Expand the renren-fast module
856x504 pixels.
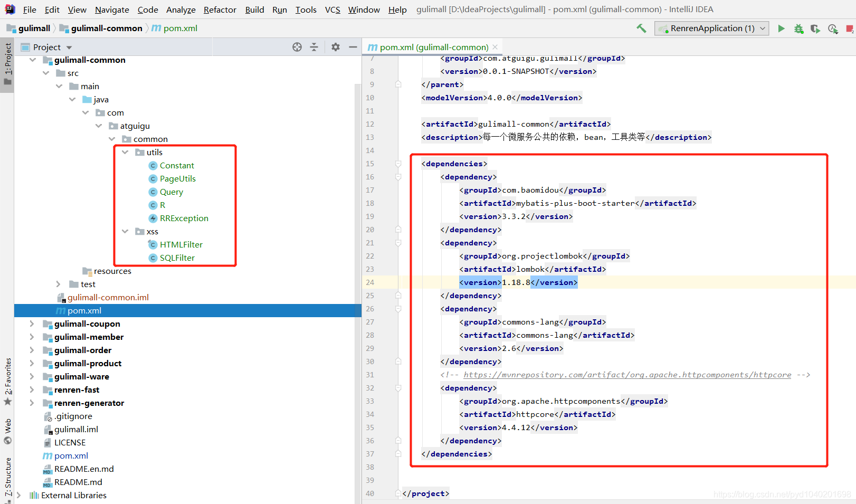(32, 390)
